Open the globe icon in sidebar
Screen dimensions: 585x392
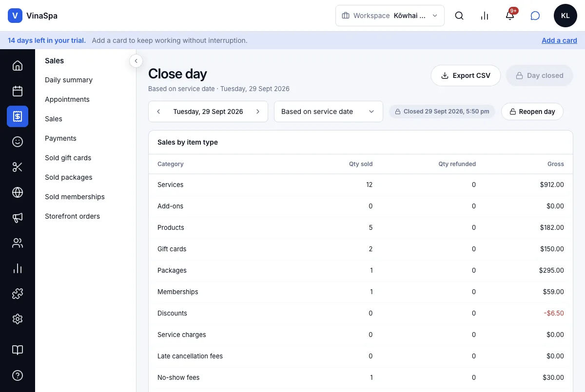pyautogui.click(x=18, y=192)
